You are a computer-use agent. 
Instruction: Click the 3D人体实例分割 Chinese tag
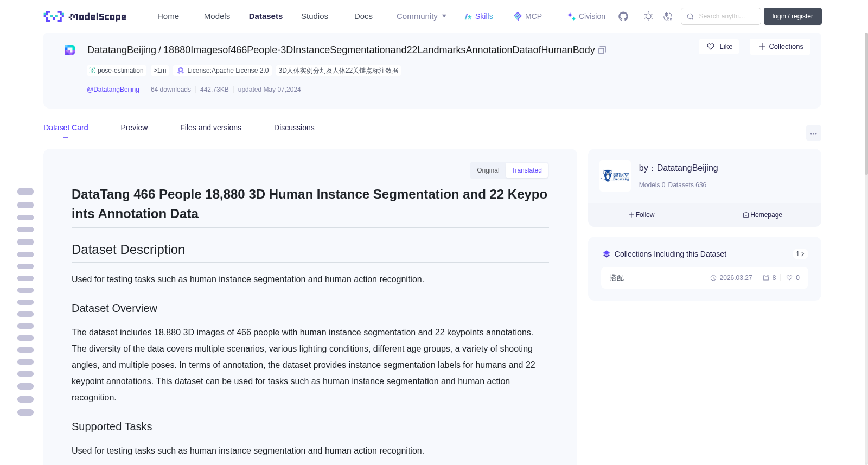point(338,71)
